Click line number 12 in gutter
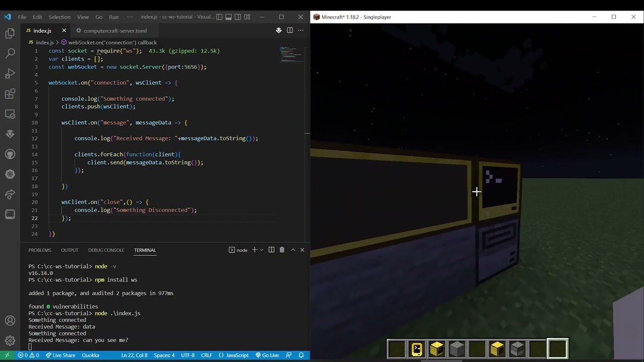 pos(34,138)
